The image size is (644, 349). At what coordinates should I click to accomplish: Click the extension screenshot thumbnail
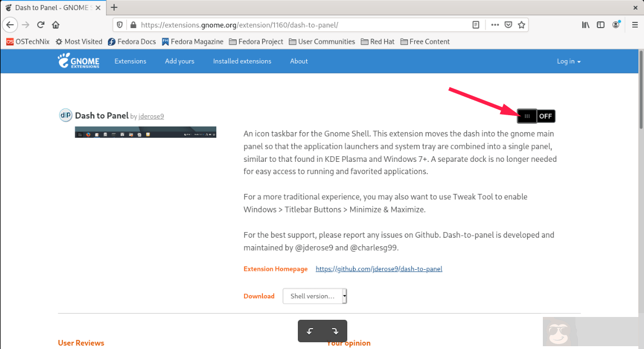[146, 132]
